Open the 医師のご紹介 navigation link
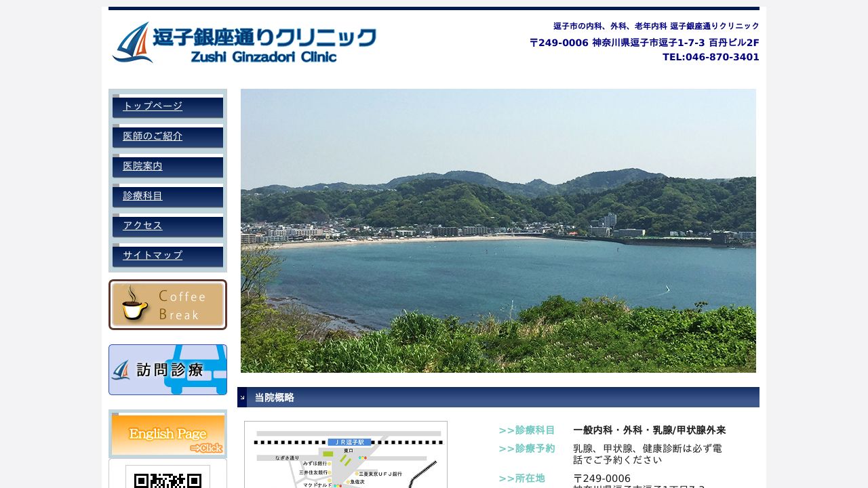 (152, 136)
